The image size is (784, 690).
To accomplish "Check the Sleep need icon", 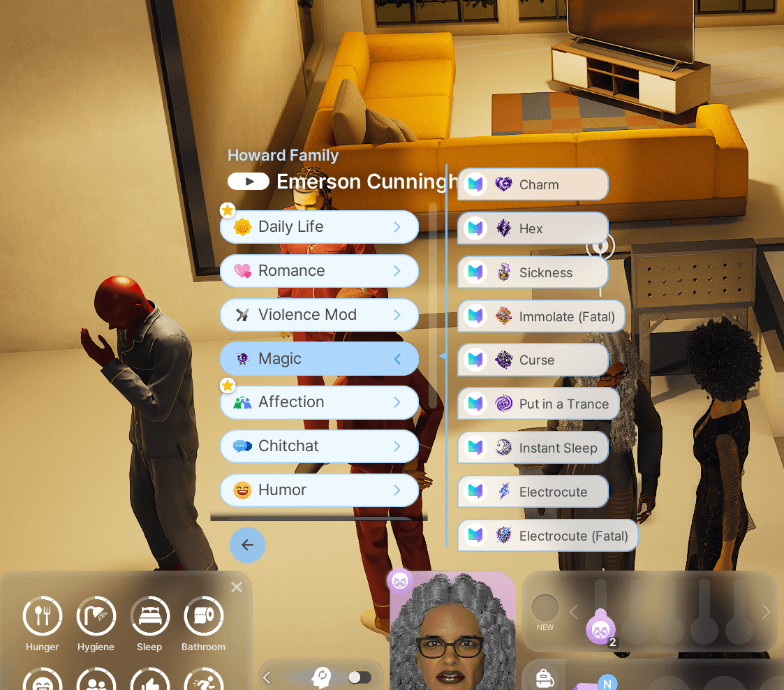I will (150, 616).
